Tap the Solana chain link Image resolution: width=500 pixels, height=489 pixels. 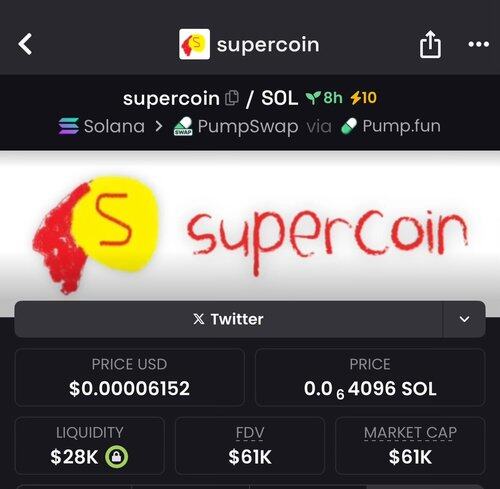point(114,126)
